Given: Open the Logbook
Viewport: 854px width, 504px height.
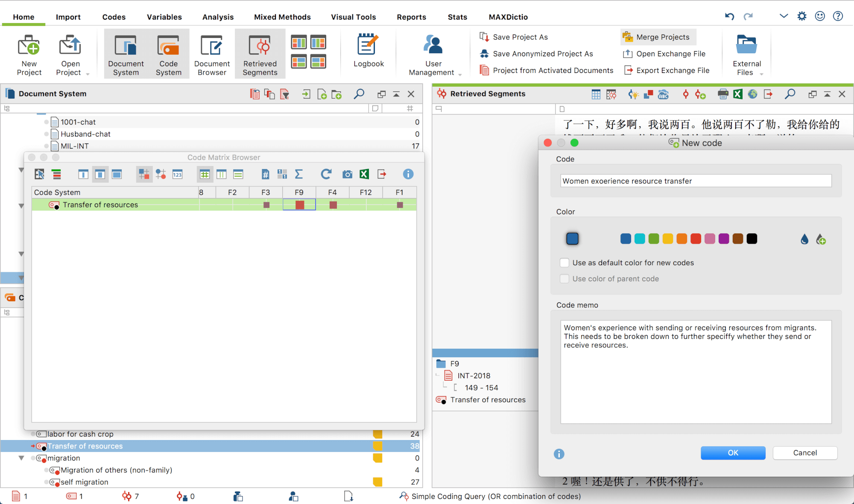Looking at the screenshot, I should [x=369, y=51].
